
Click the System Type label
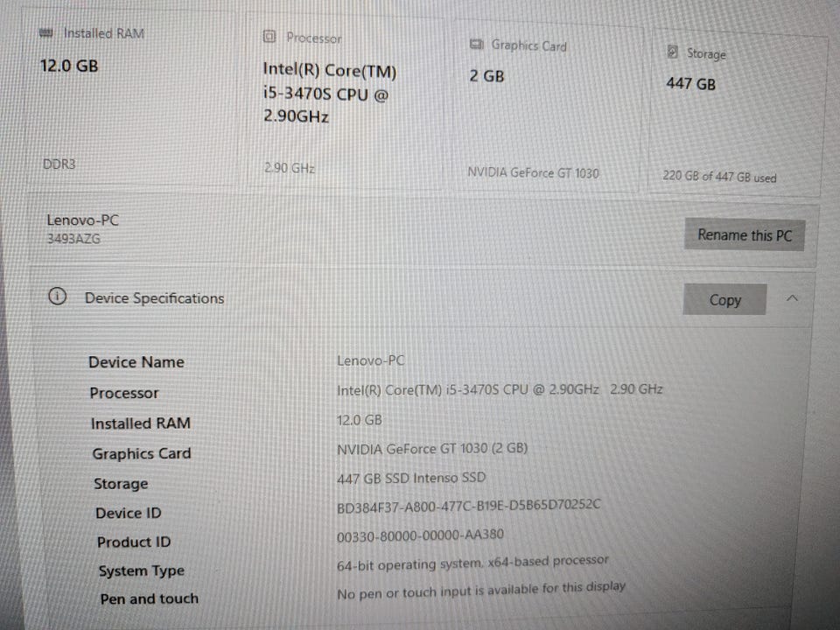coord(142,571)
